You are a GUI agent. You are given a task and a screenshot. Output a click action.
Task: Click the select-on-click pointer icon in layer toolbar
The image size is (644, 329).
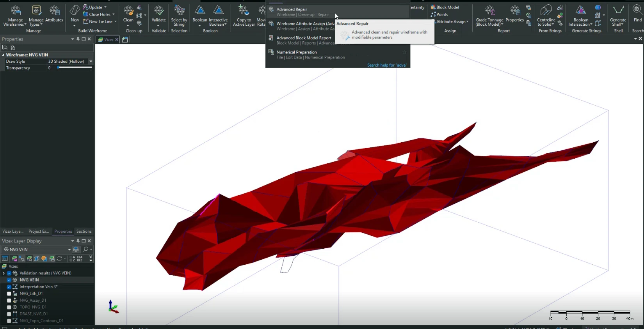(22, 258)
